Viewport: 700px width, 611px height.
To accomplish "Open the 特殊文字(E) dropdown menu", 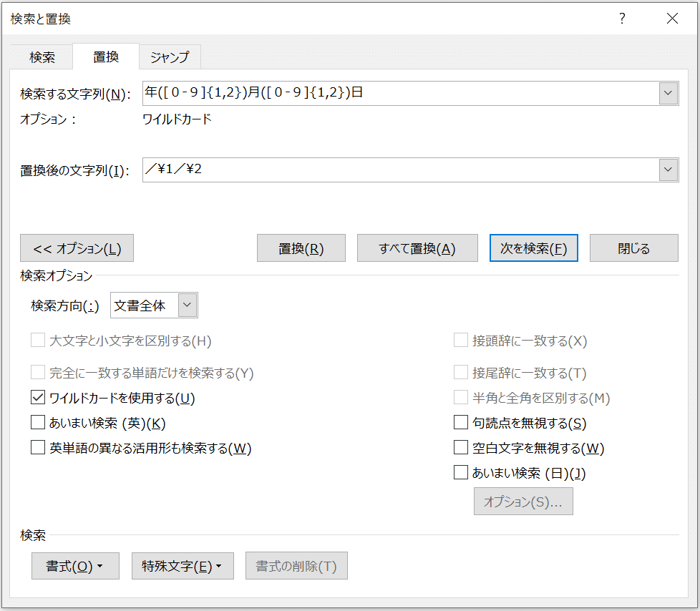I will click(183, 565).
